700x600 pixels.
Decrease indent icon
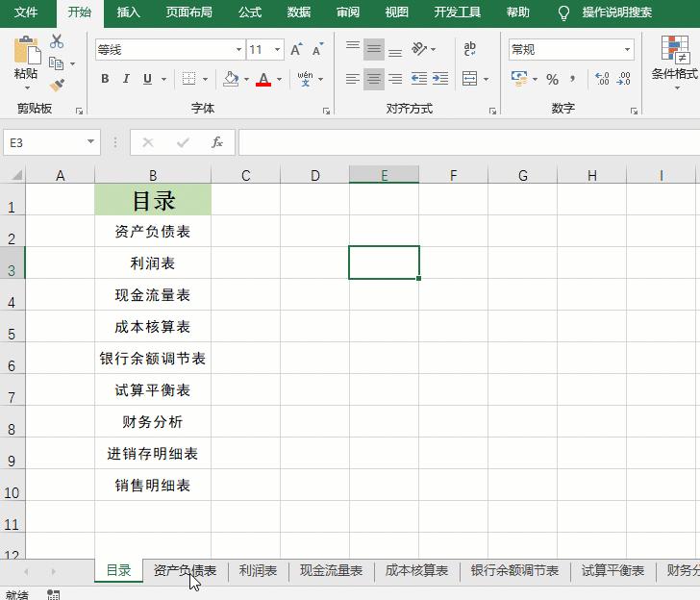click(x=419, y=79)
